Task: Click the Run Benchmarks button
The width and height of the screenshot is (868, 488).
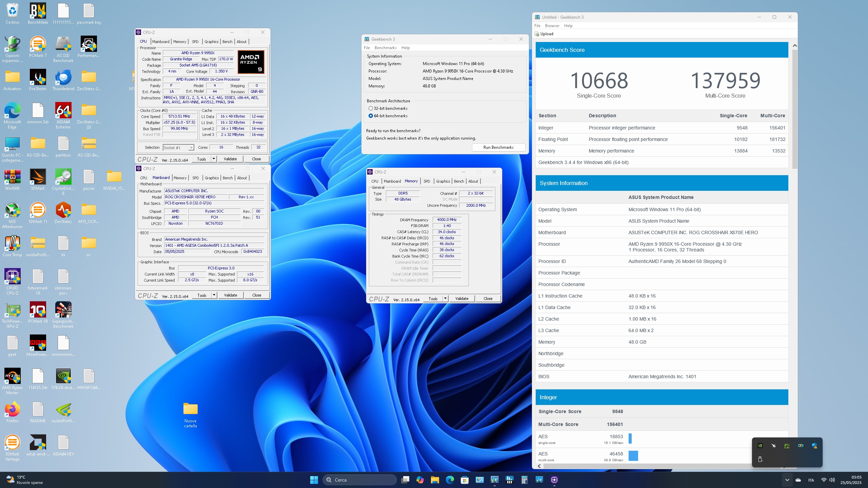Action: pos(498,147)
